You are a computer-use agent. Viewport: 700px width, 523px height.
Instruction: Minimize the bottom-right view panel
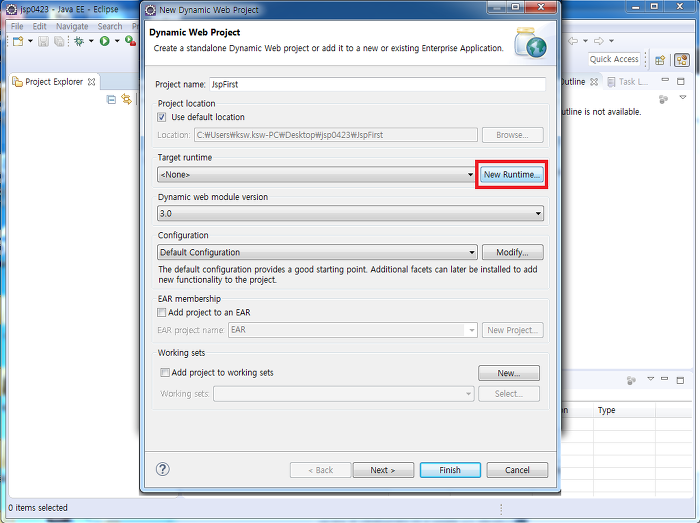click(x=665, y=379)
